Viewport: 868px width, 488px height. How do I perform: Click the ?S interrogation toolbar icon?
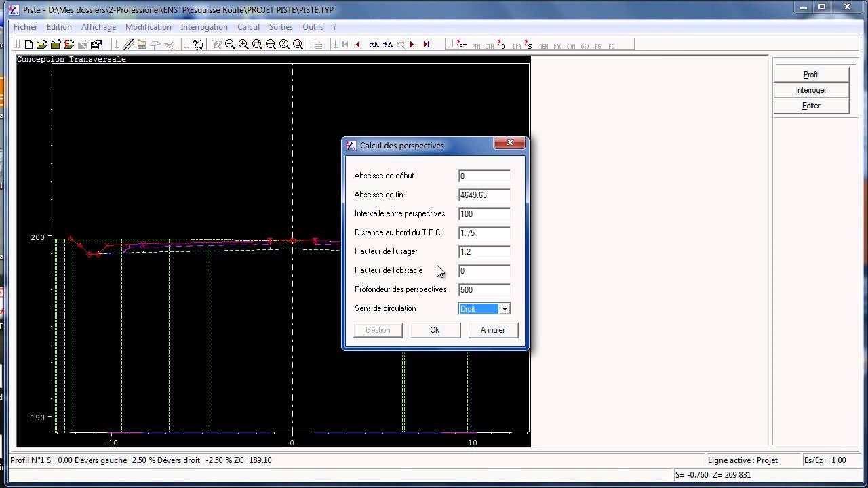point(528,45)
